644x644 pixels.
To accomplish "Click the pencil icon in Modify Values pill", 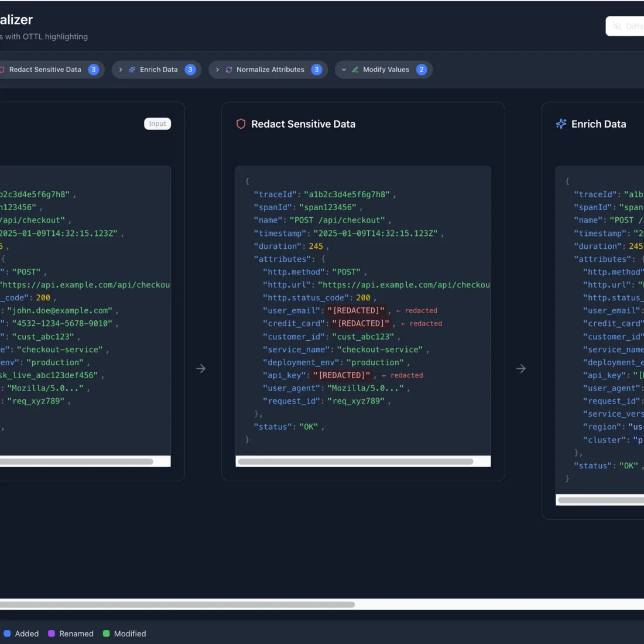I will point(355,70).
